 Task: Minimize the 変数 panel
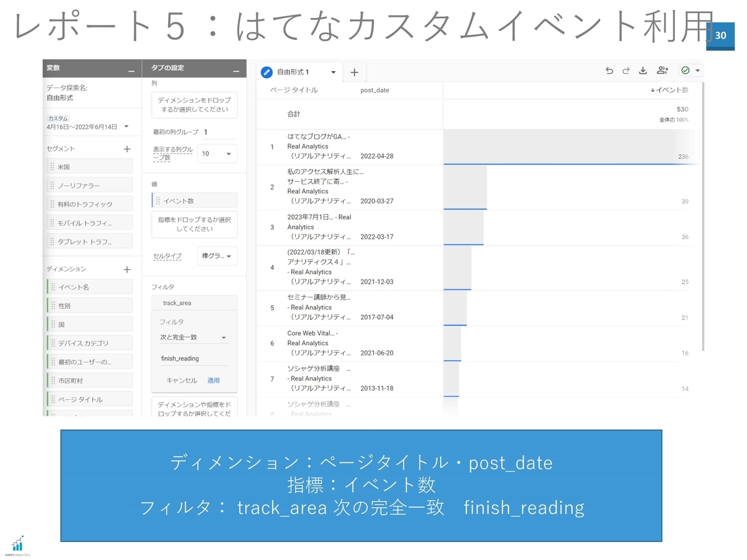(131, 71)
